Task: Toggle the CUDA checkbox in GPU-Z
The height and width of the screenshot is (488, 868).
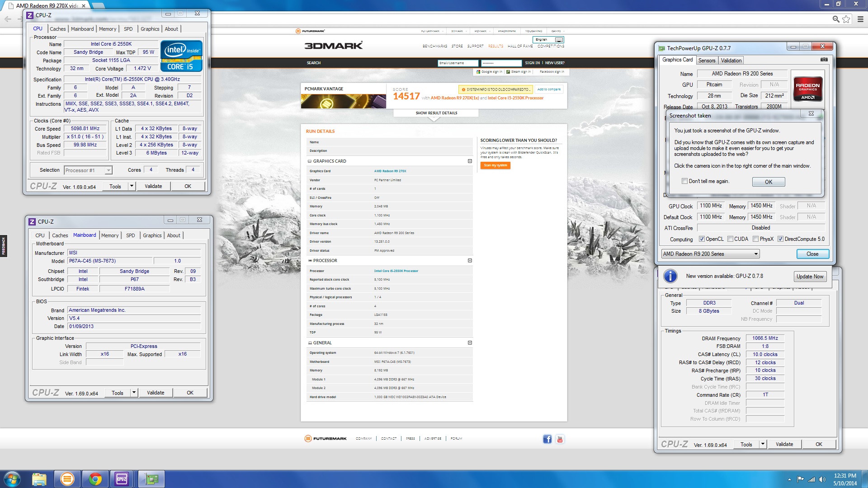Action: point(730,239)
